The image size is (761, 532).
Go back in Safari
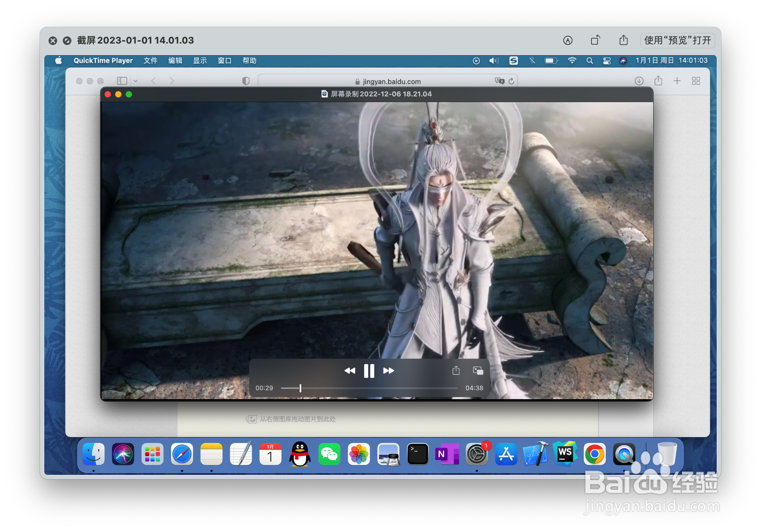point(153,81)
